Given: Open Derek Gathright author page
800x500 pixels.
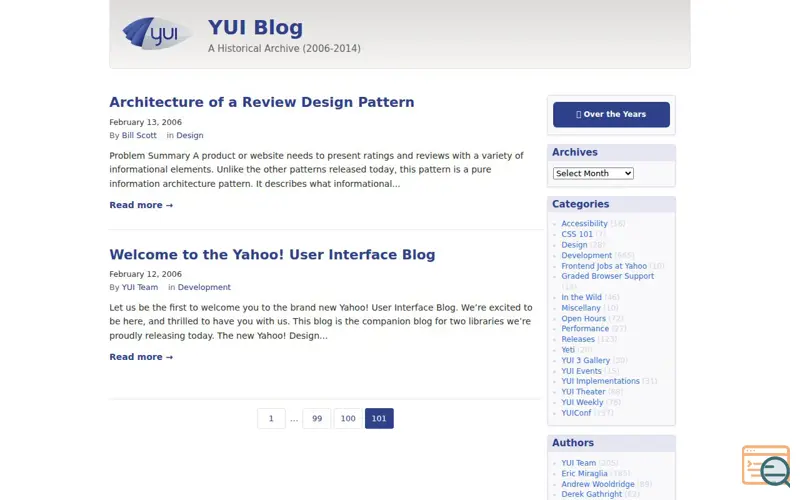Looking at the screenshot, I should pos(591,494).
